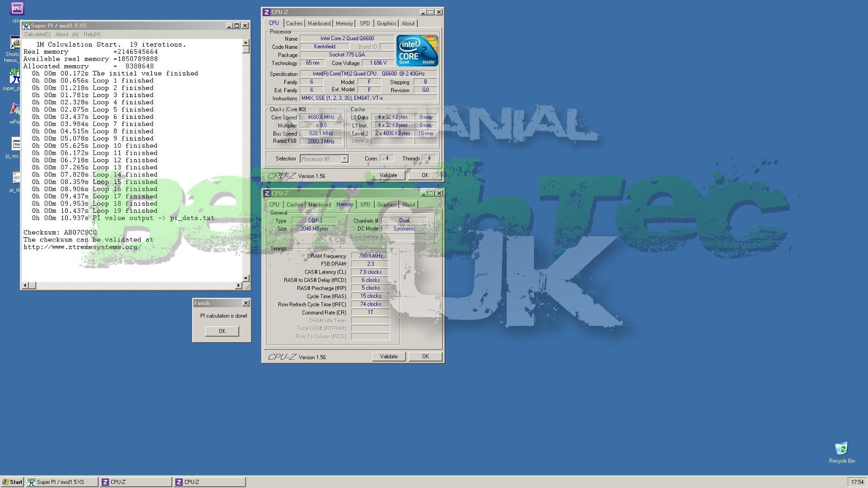Click Validate in the CPU-Z CPU window

point(388,175)
